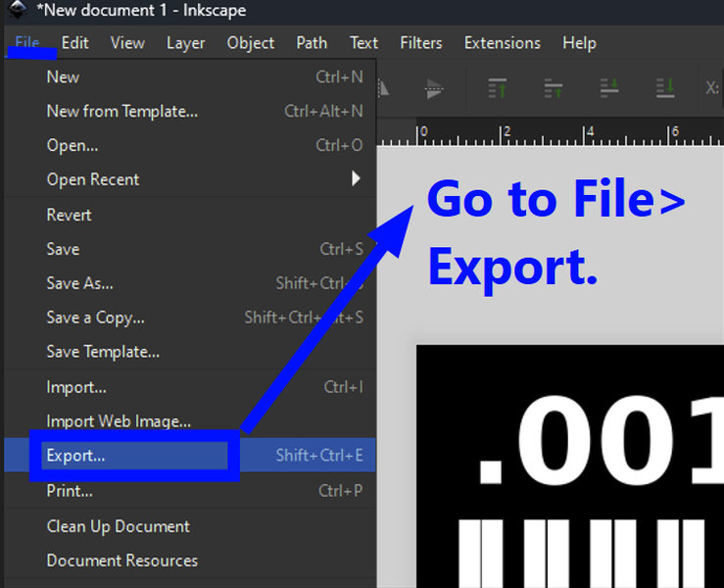Choose Export... in the File menu
Viewport: 724px width, 588px height.
190,455
